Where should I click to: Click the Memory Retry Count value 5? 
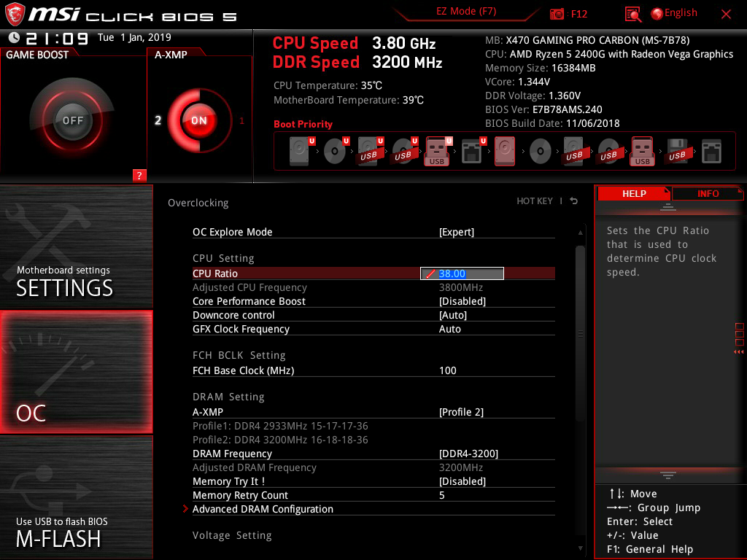[x=441, y=495]
